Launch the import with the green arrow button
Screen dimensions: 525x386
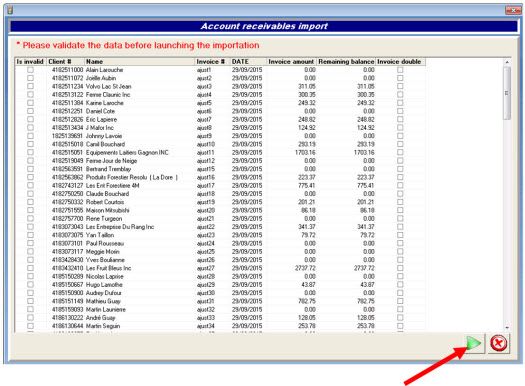(474, 343)
